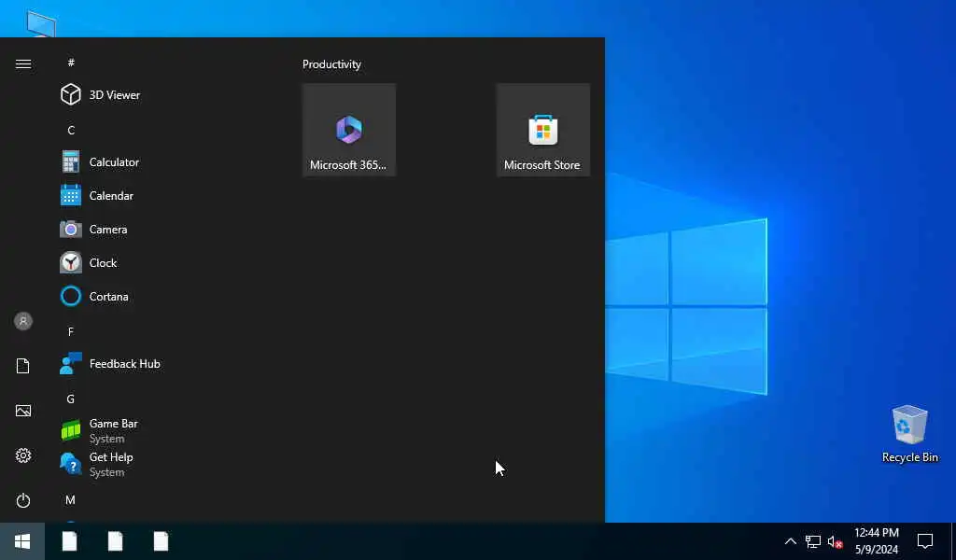The height and width of the screenshot is (560, 956).
Task: Open Pictures from Start sidebar
Action: [23, 411]
